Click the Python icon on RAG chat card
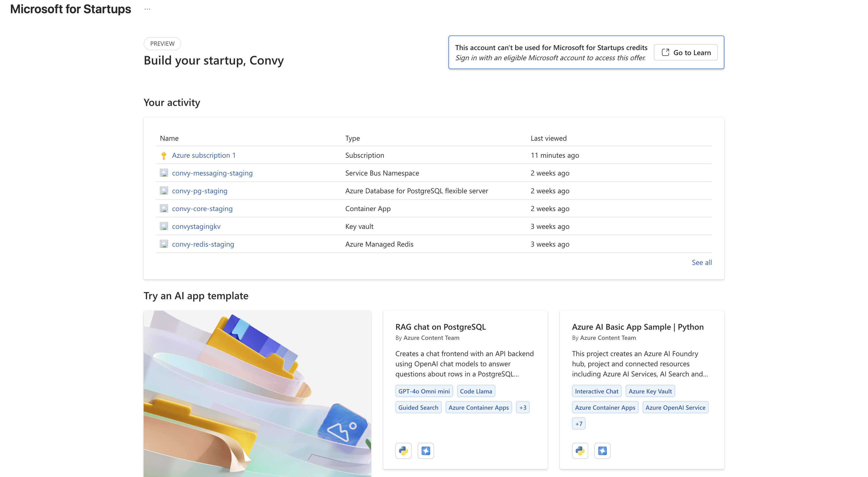Image resolution: width=868 pixels, height=477 pixels. (403, 451)
